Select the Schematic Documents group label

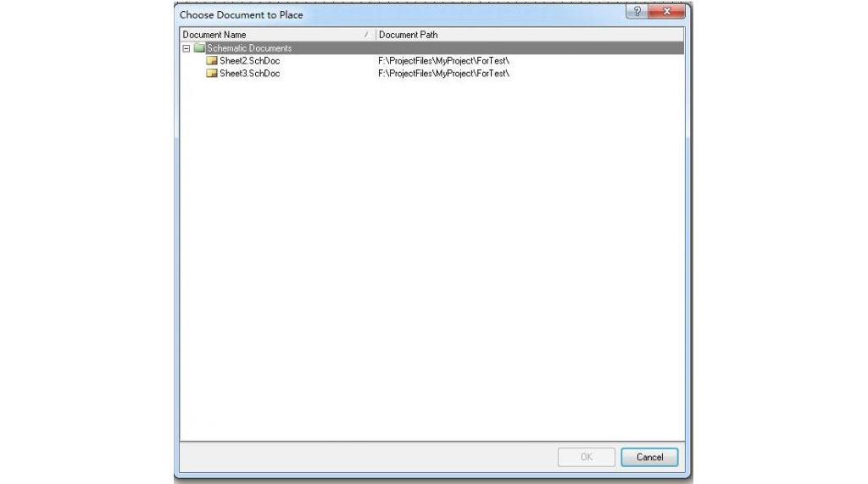(249, 48)
